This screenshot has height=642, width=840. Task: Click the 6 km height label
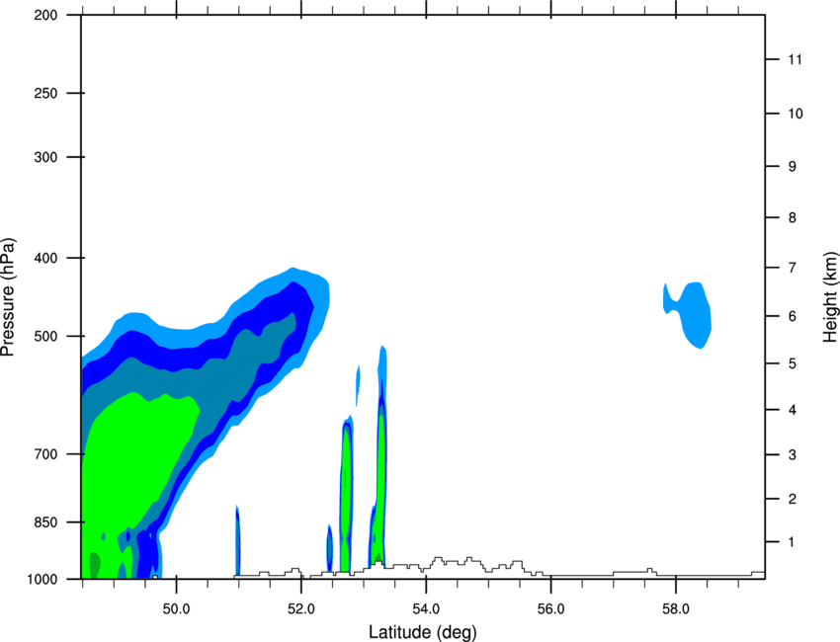[793, 316]
